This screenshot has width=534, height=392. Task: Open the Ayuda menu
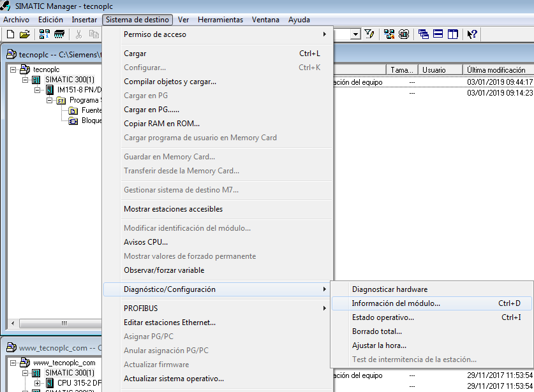(299, 20)
